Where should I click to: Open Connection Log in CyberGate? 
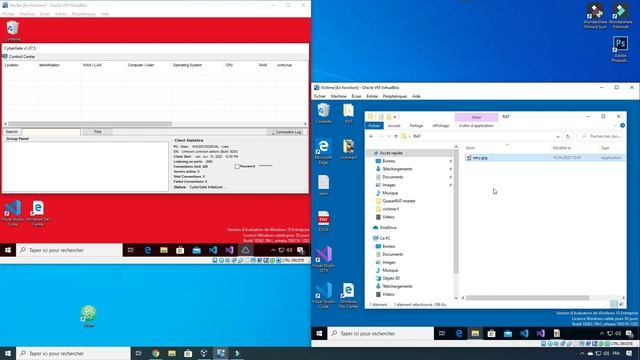286,132
